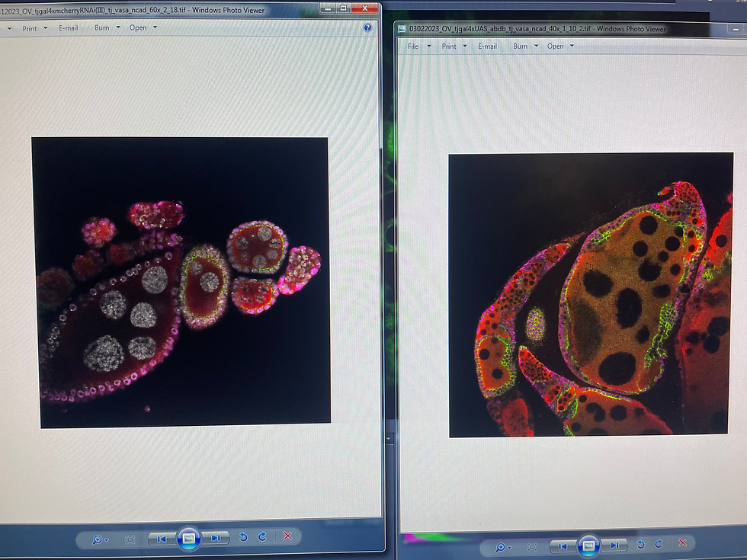Click the abdb ovary image in right viewer
The image size is (747, 560).
591,294
